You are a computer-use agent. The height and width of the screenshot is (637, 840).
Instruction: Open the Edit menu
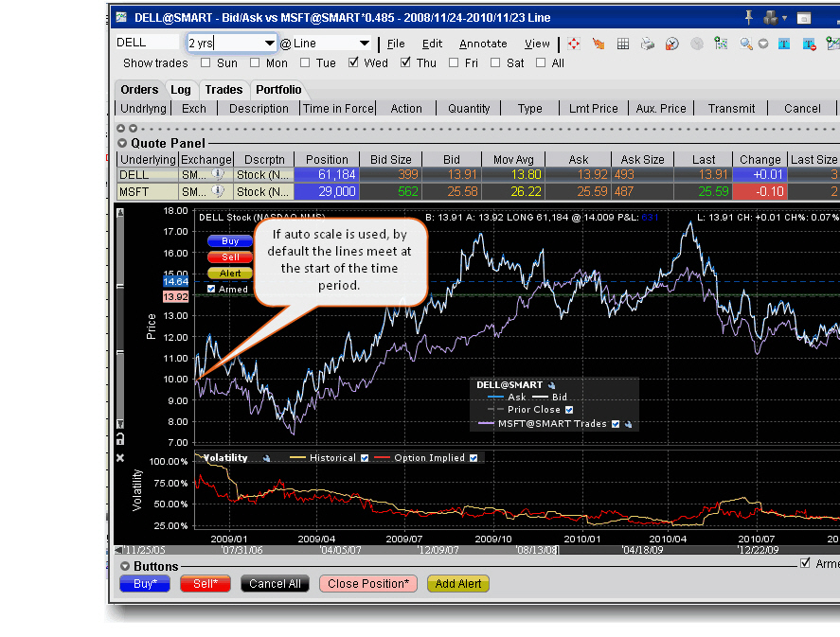point(432,44)
